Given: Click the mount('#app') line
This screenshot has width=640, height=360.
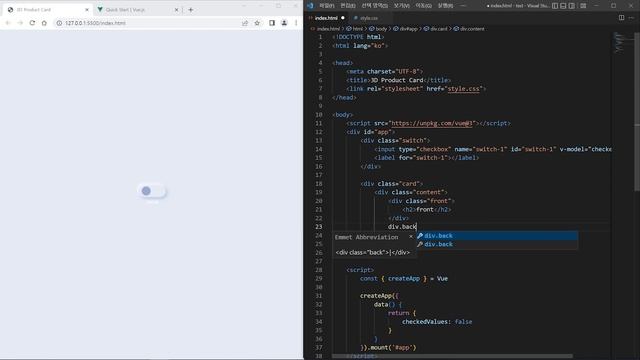Looking at the screenshot, I should [388, 347].
